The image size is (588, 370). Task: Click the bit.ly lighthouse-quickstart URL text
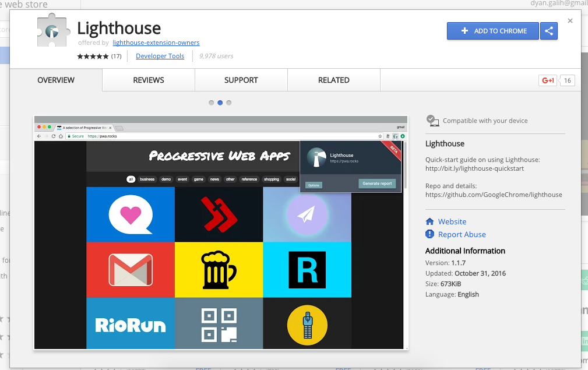pos(474,168)
